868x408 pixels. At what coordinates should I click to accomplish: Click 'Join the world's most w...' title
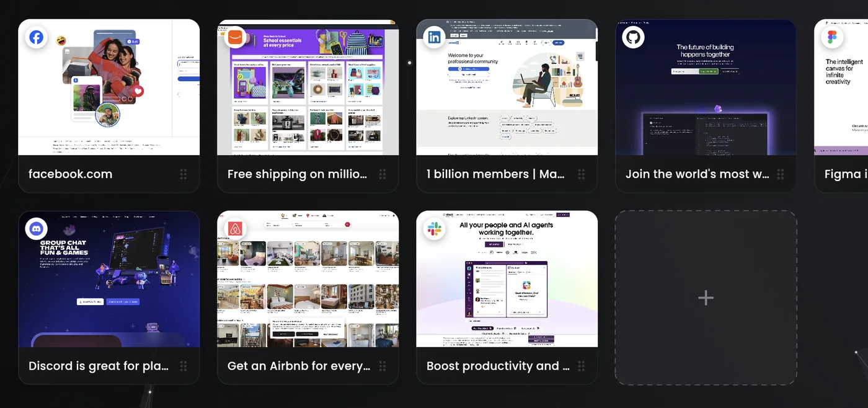point(697,174)
